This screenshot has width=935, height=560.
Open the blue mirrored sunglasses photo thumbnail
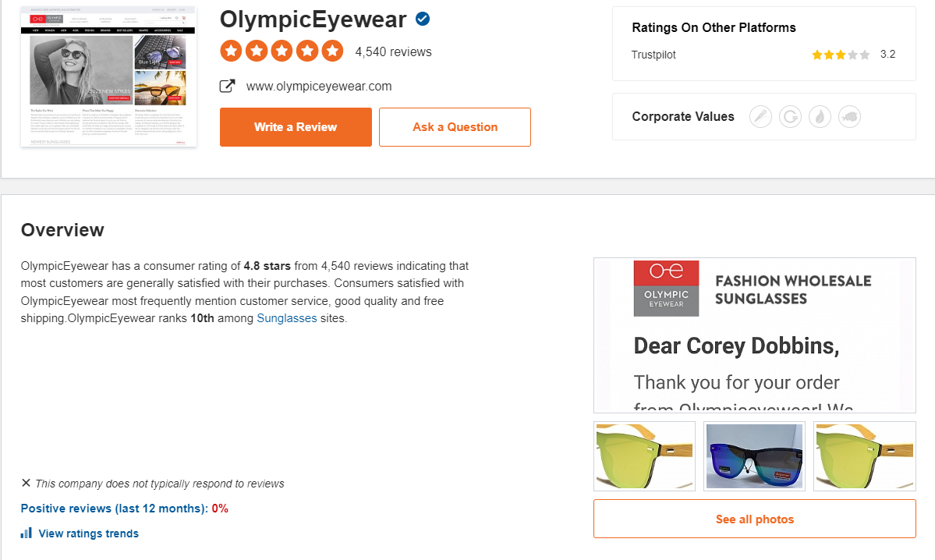click(x=753, y=456)
